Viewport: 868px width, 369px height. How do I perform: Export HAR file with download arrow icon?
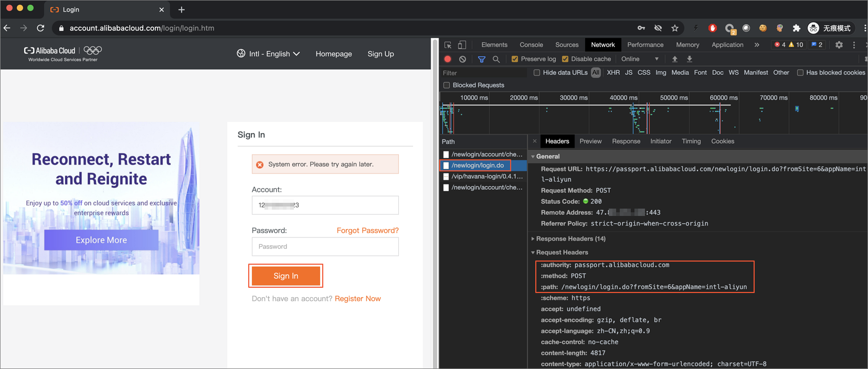(x=690, y=59)
